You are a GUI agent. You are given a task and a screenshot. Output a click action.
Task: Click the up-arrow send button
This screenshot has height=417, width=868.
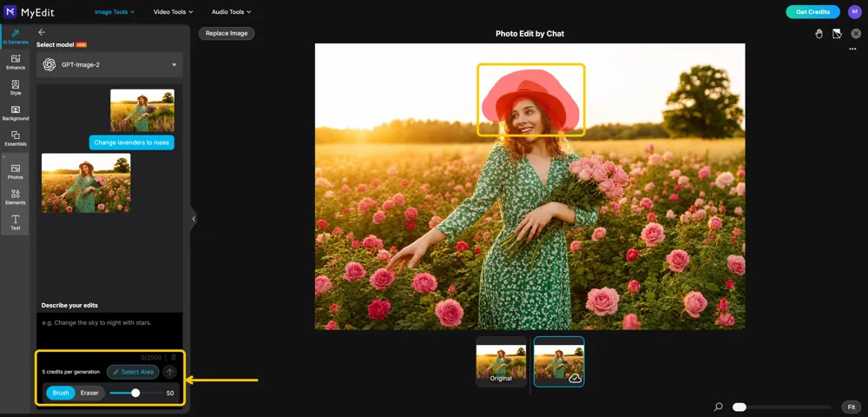[170, 372]
